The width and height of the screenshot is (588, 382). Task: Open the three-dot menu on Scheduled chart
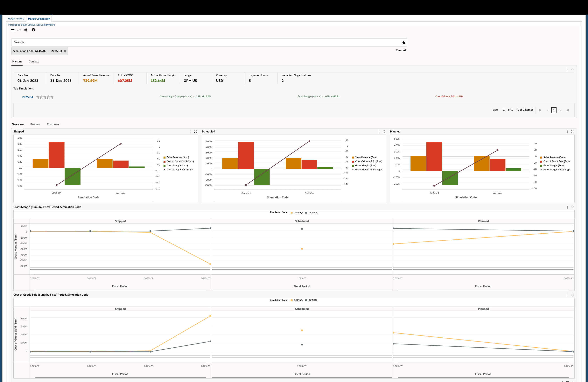tap(379, 131)
